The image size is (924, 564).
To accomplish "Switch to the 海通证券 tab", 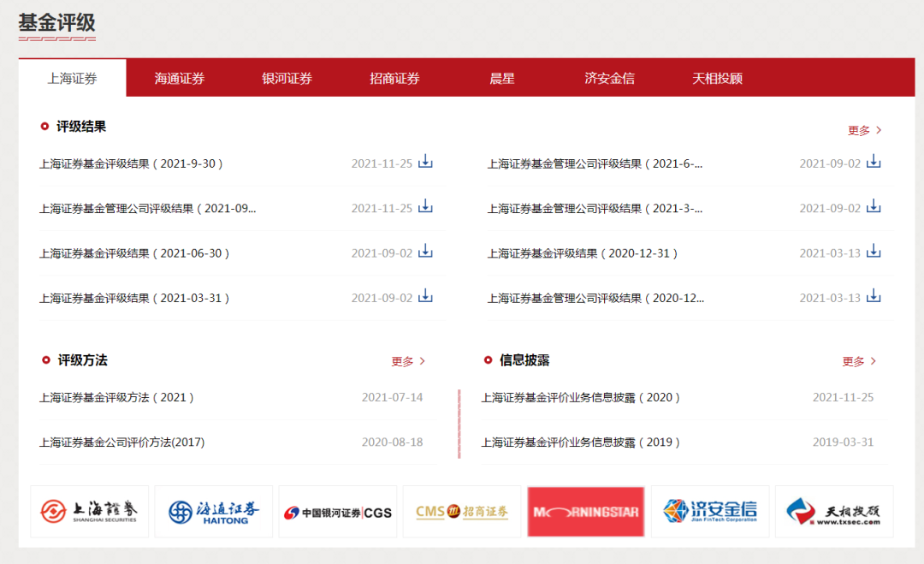I will coord(180,78).
